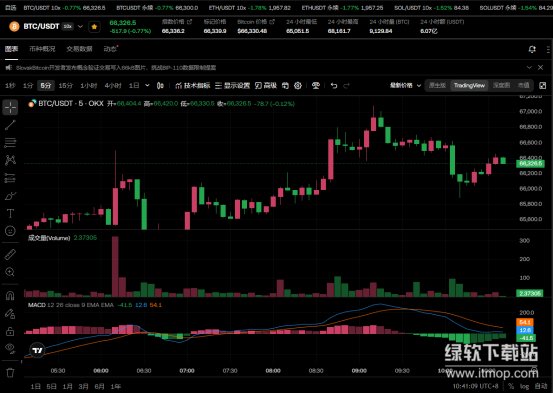The image size is (553, 393).
Task: Activate the zoom in tool
Action: [x=10, y=272]
